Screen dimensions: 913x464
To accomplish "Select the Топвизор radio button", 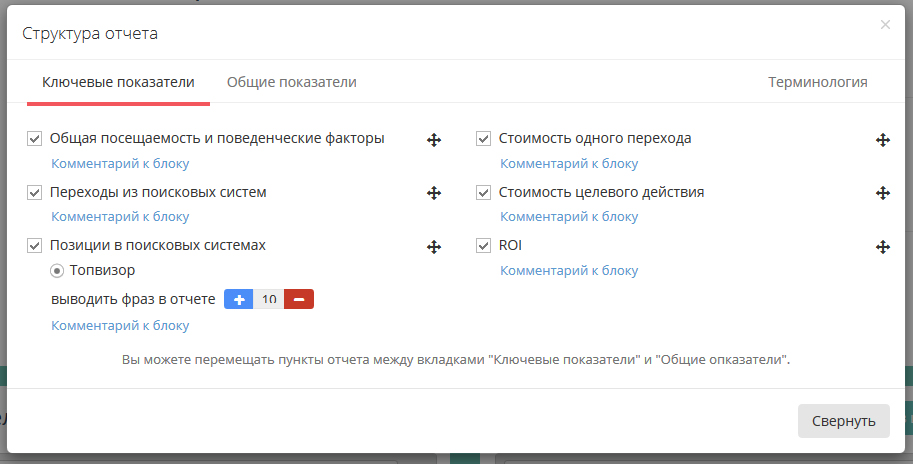I will [56, 271].
